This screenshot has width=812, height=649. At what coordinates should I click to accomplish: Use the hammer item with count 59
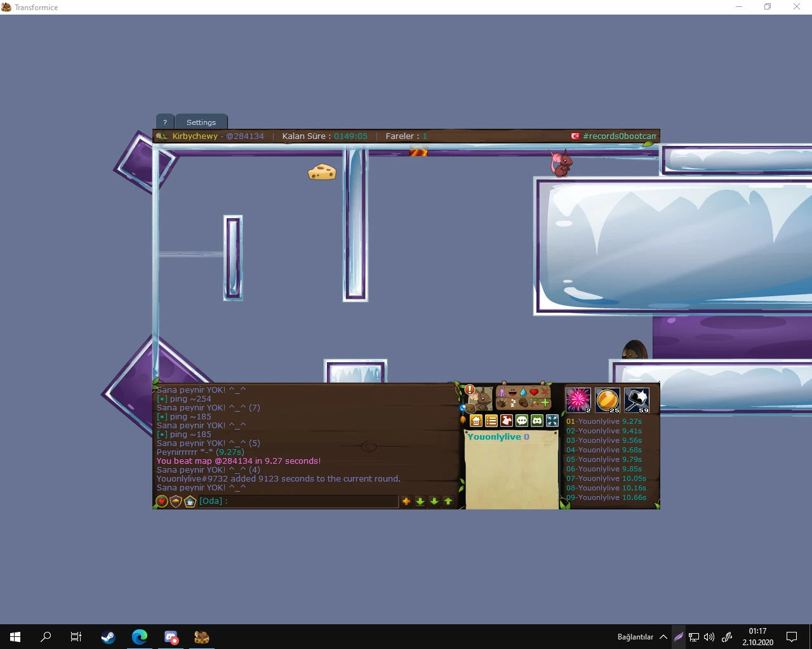click(x=637, y=400)
